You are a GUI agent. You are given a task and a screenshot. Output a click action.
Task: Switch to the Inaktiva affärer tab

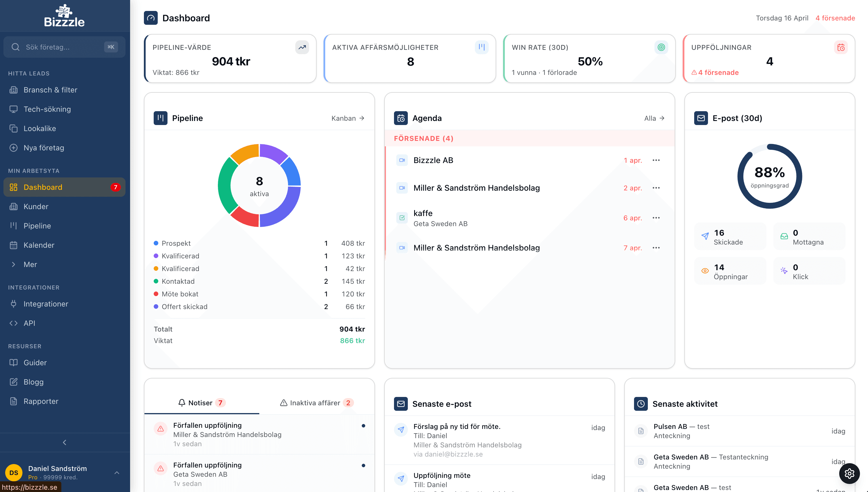(315, 403)
